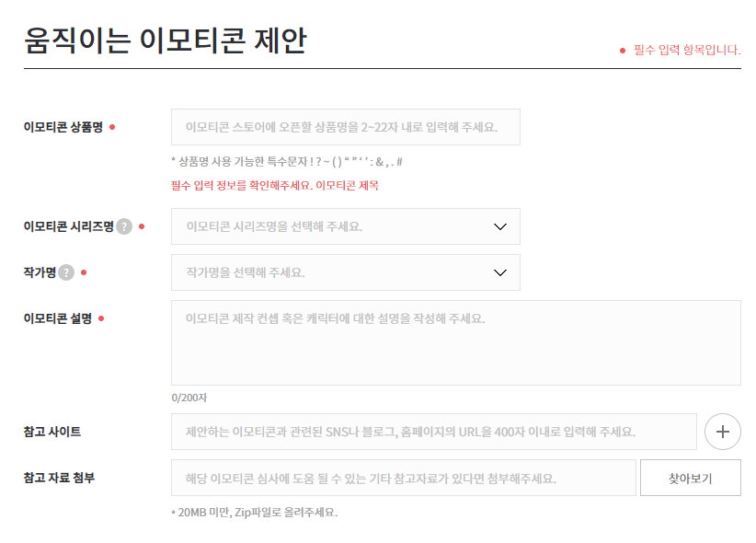Image resolution: width=756 pixels, height=543 pixels.
Task: Click the help icon beside 이모티콘 시리즈명
Action: [x=124, y=226]
